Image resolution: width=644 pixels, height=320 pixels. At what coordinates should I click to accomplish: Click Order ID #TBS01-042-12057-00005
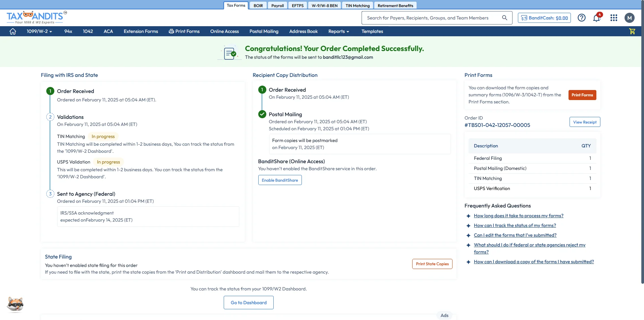[x=497, y=125]
